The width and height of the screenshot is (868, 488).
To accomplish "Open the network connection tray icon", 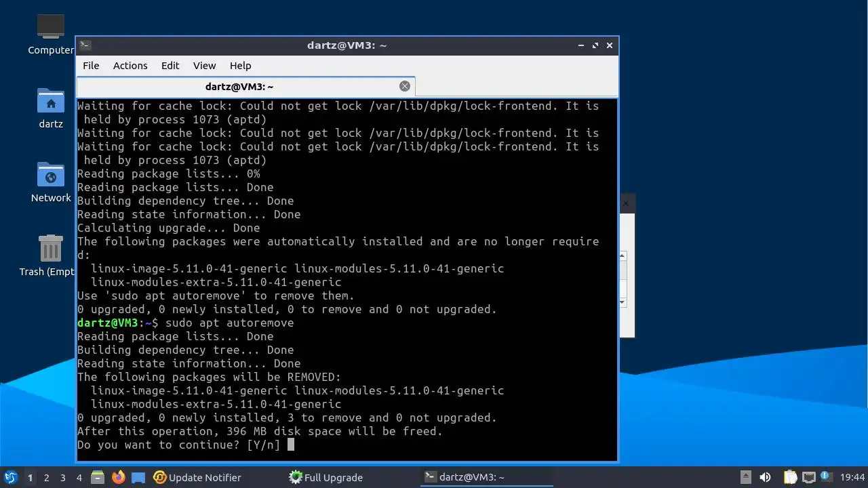I will 808,477.
